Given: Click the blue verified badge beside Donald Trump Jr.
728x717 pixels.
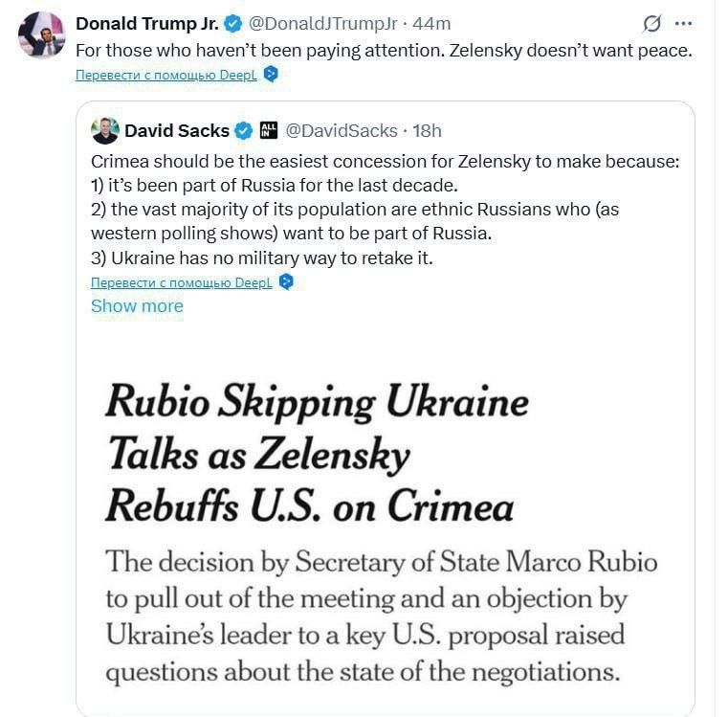Looking at the screenshot, I should pos(232,24).
